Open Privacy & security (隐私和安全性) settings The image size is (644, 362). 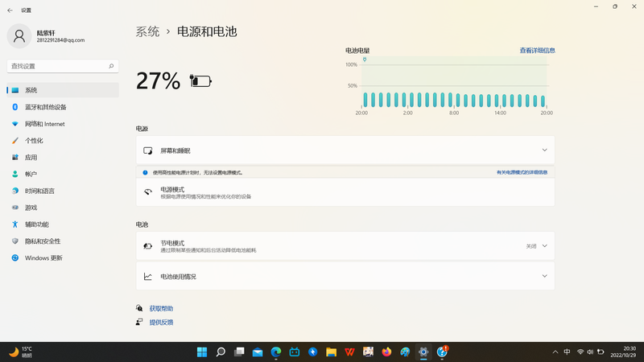tap(42, 241)
